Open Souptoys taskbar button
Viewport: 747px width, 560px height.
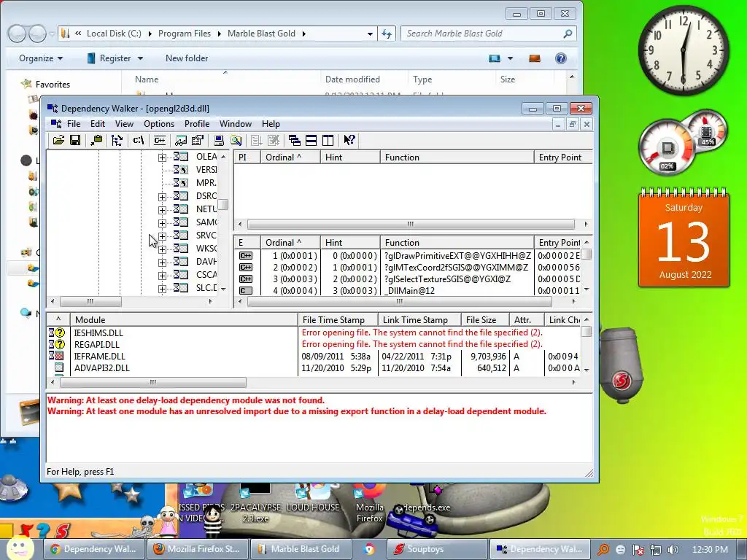click(x=437, y=549)
